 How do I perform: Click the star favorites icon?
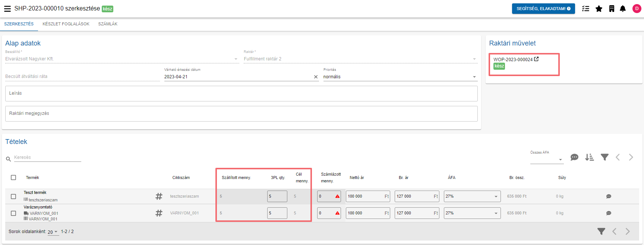click(x=599, y=9)
